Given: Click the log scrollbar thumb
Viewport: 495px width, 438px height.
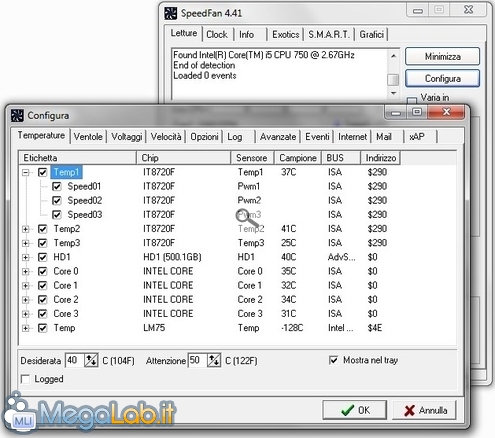Looking at the screenshot, I should (393, 79).
